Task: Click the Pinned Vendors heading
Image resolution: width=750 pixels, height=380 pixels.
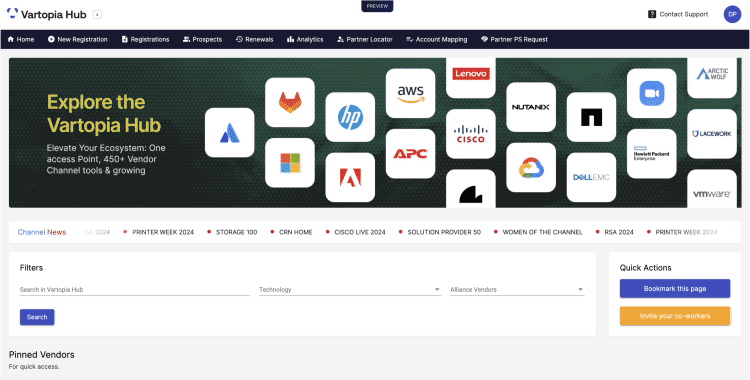Action: point(42,355)
